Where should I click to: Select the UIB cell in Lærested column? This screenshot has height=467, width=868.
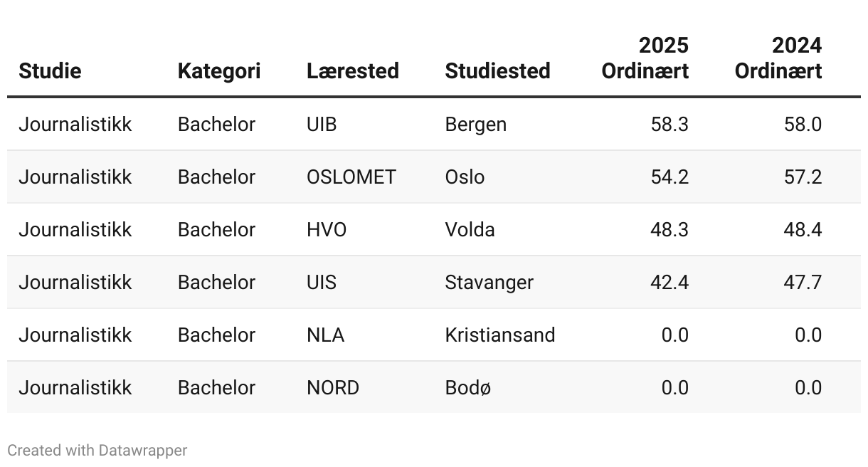pos(322,124)
